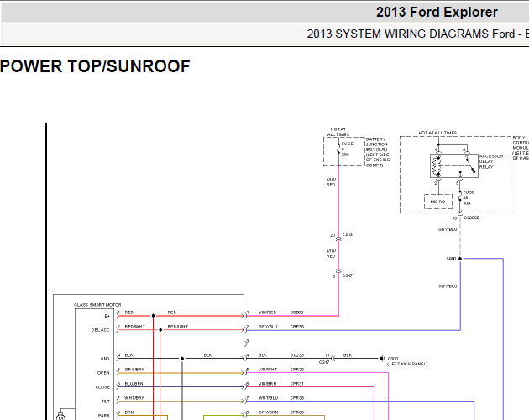Click the 'VIO/RED' label at pin 1

click(x=267, y=312)
